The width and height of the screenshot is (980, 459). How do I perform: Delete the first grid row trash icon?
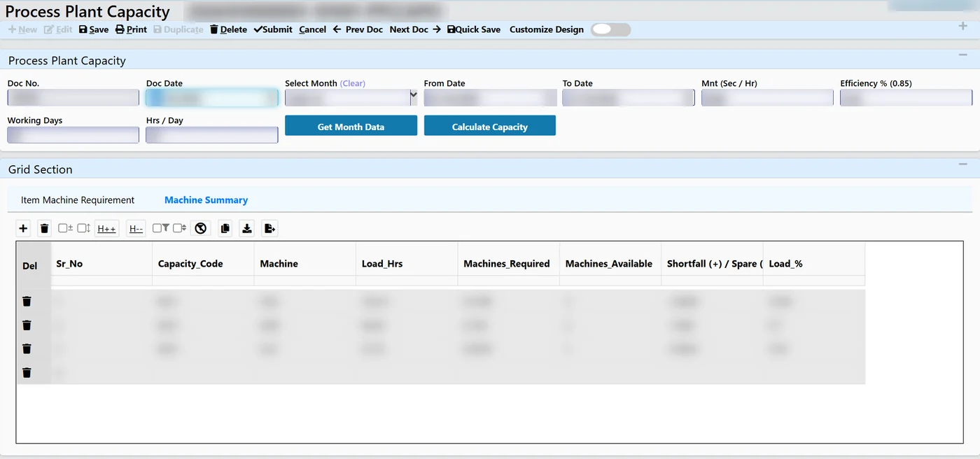pyautogui.click(x=27, y=302)
